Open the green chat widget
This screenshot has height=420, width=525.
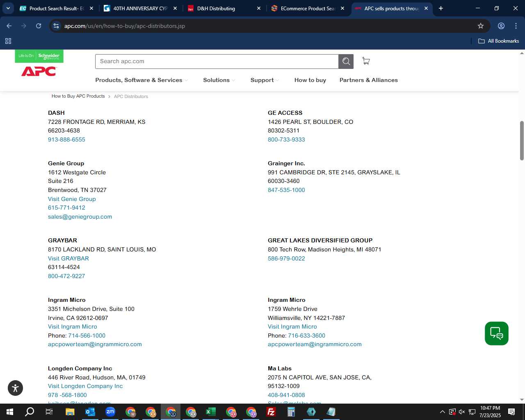[x=497, y=333]
